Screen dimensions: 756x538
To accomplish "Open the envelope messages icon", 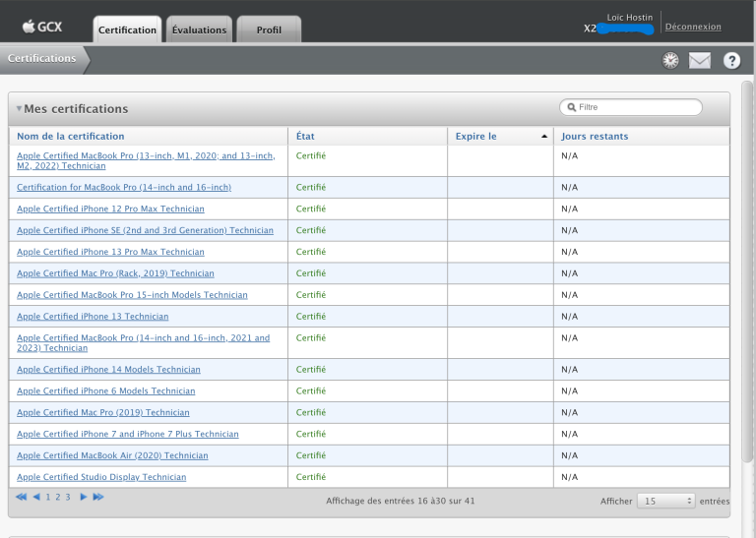I will (700, 60).
